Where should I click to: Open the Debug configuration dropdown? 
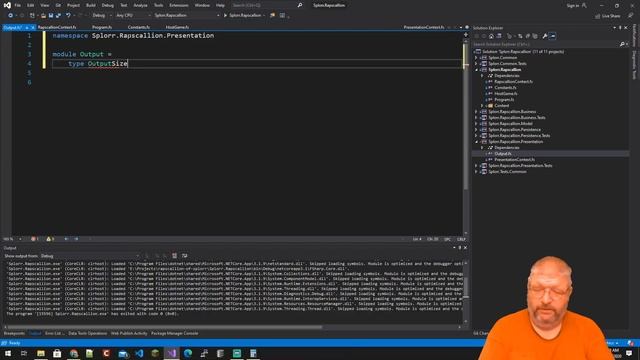coord(101,16)
